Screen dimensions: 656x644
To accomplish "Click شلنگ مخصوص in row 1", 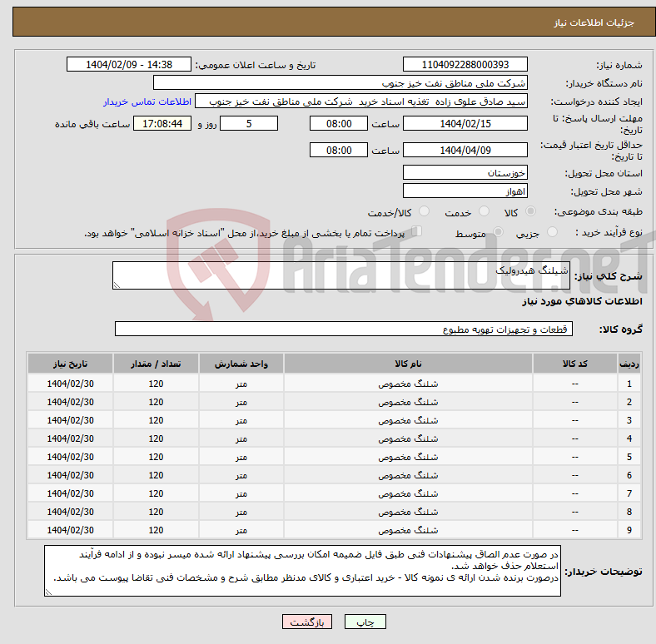I will click(x=408, y=384).
